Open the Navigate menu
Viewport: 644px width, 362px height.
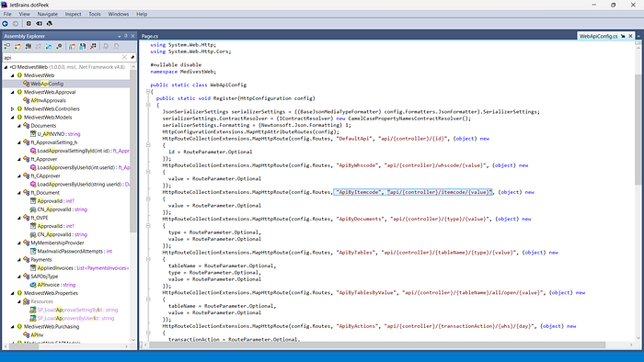point(48,14)
